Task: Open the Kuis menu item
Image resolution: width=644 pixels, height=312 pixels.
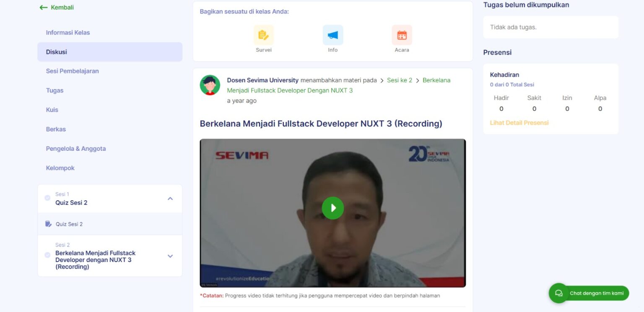Action: click(x=52, y=110)
